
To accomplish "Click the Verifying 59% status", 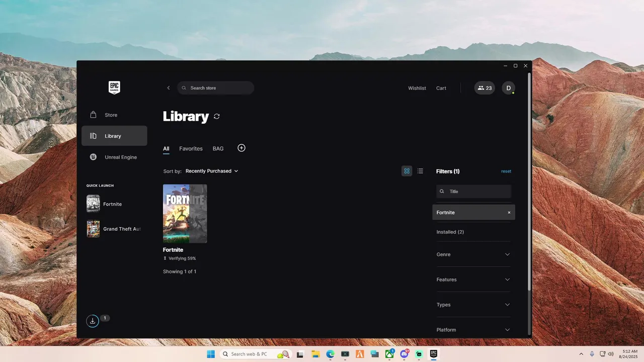I will click(180, 258).
